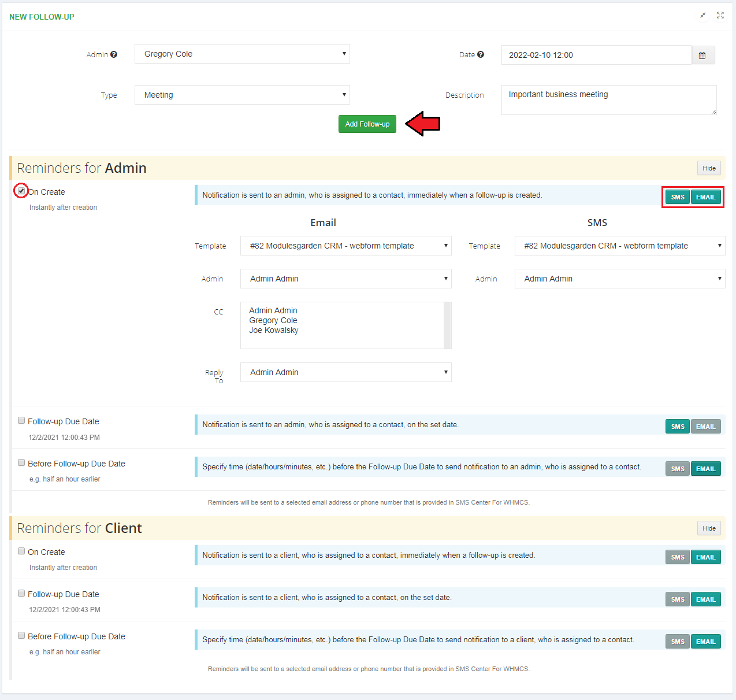Click the Reminders for Admin heading

[x=81, y=168]
